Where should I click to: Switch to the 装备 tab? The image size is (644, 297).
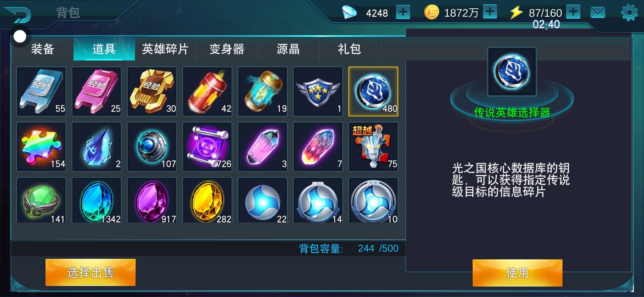[43, 49]
